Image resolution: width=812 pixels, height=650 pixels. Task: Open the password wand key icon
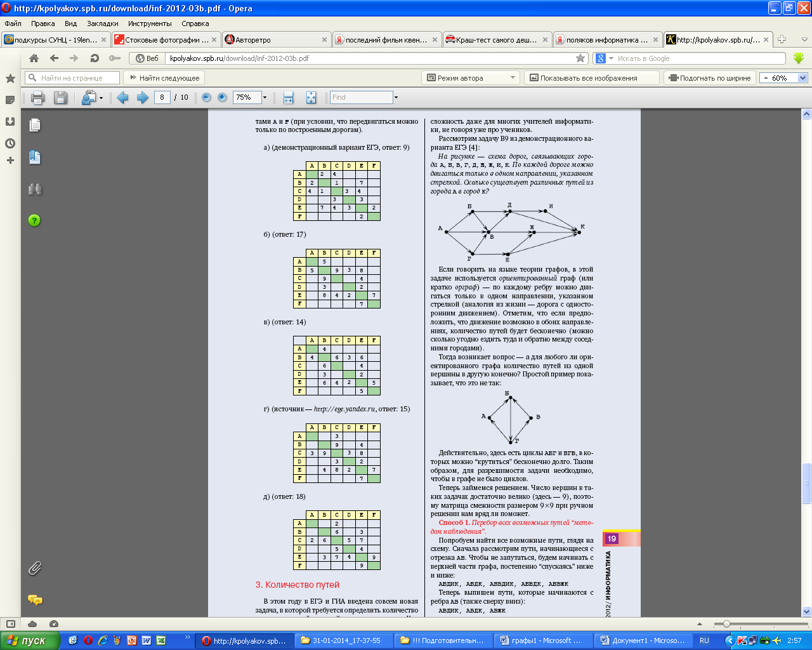[x=115, y=58]
